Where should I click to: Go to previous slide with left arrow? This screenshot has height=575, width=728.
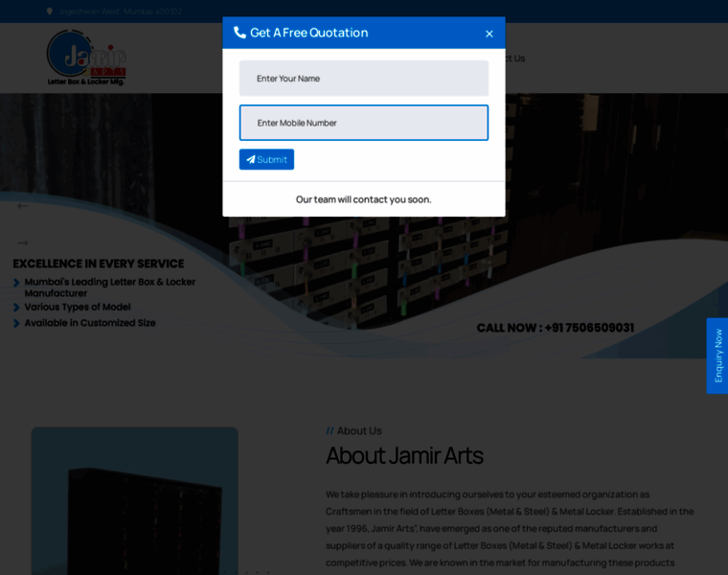23,206
